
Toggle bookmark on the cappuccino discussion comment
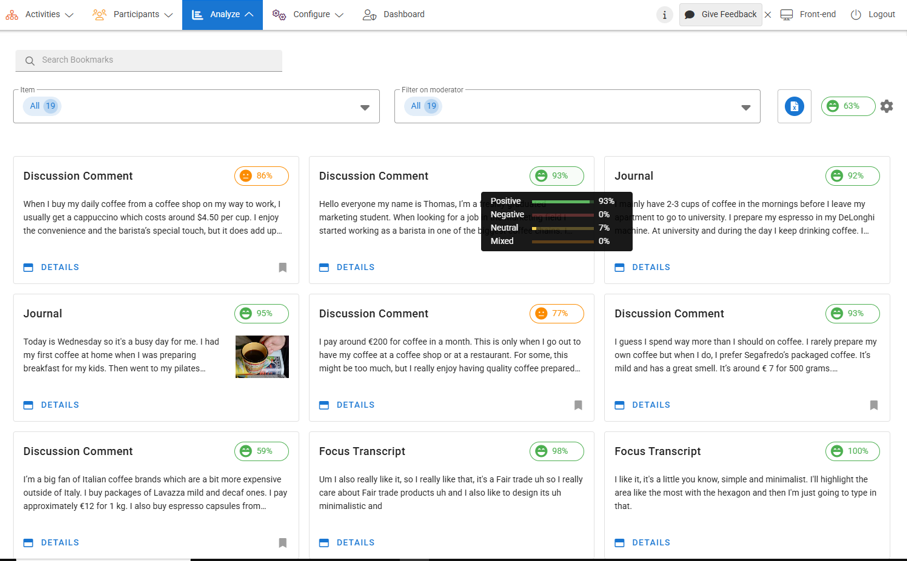(x=283, y=268)
